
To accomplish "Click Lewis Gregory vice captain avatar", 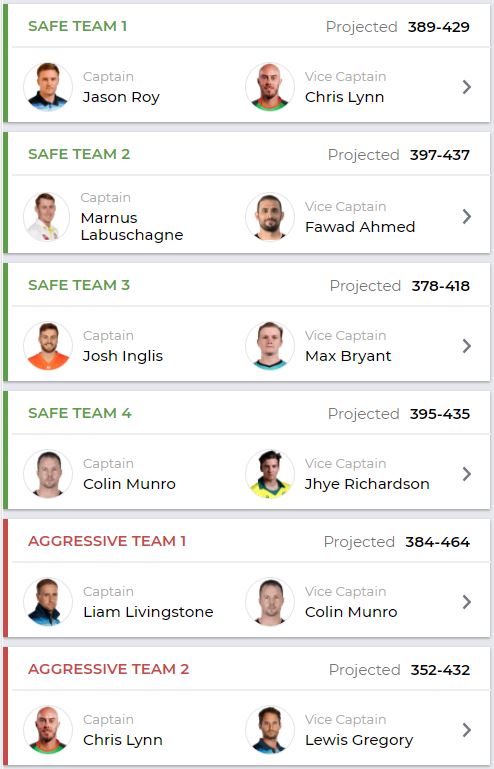I will tap(270, 730).
